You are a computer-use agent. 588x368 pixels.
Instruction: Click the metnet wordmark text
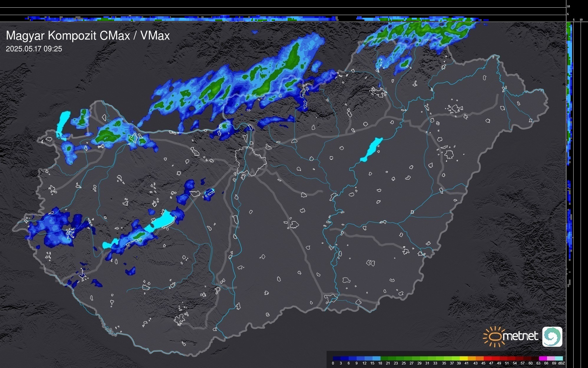coord(520,336)
